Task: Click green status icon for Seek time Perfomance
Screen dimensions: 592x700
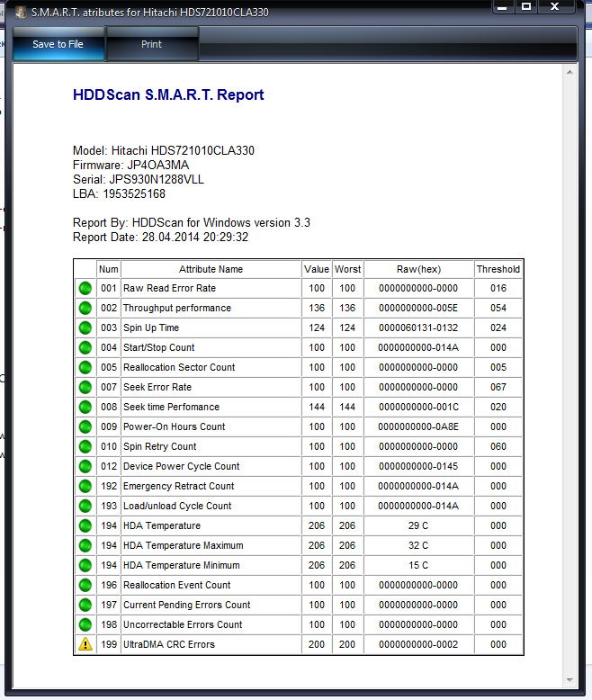Action: [x=85, y=408]
